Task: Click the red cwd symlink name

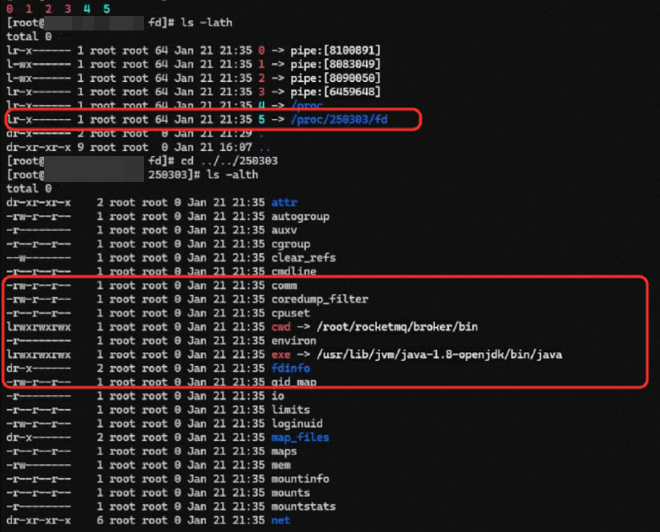Action: [x=280, y=326]
